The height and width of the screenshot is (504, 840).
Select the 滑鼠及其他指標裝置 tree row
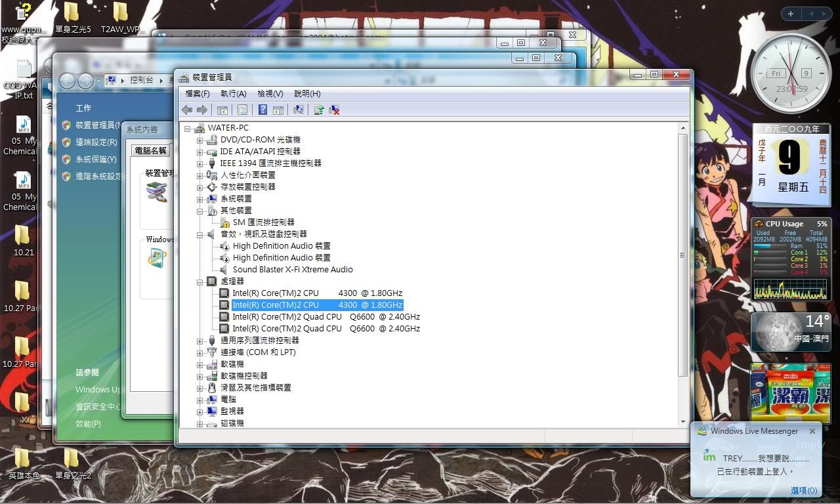point(255,388)
